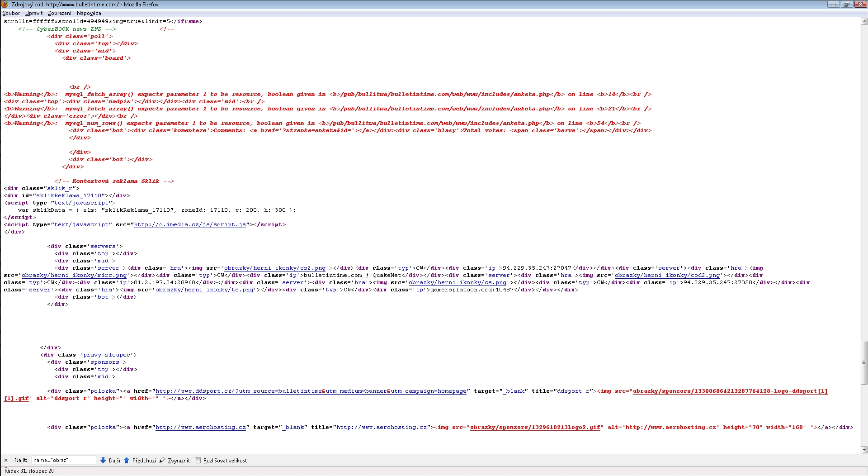Click the 'gamersplatoon.org:10487' server address
The image size is (868, 476).
click(x=472, y=290)
